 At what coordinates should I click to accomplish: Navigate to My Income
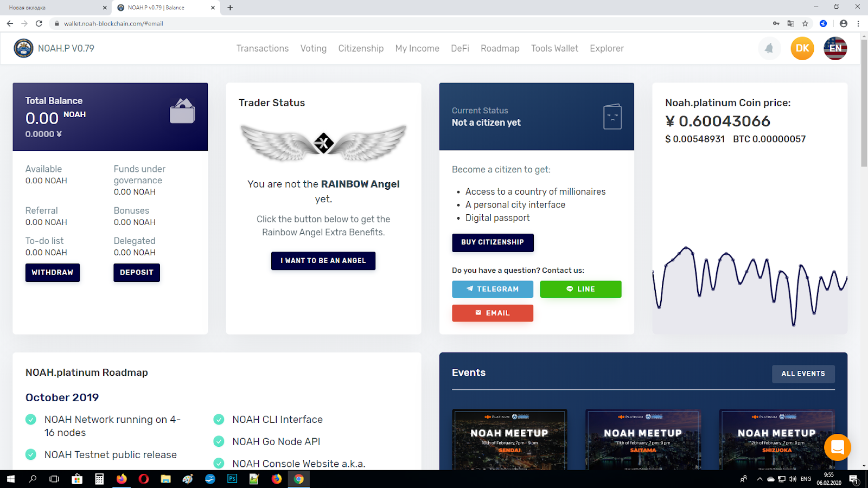417,48
